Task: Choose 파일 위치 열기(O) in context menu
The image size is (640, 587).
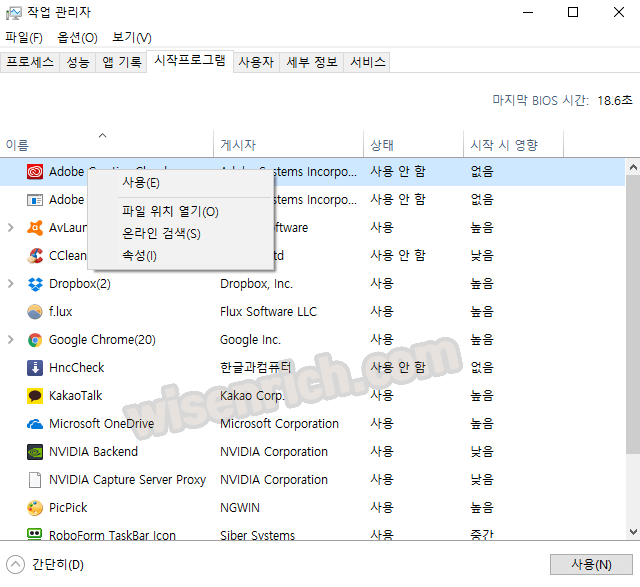Action: [180, 211]
